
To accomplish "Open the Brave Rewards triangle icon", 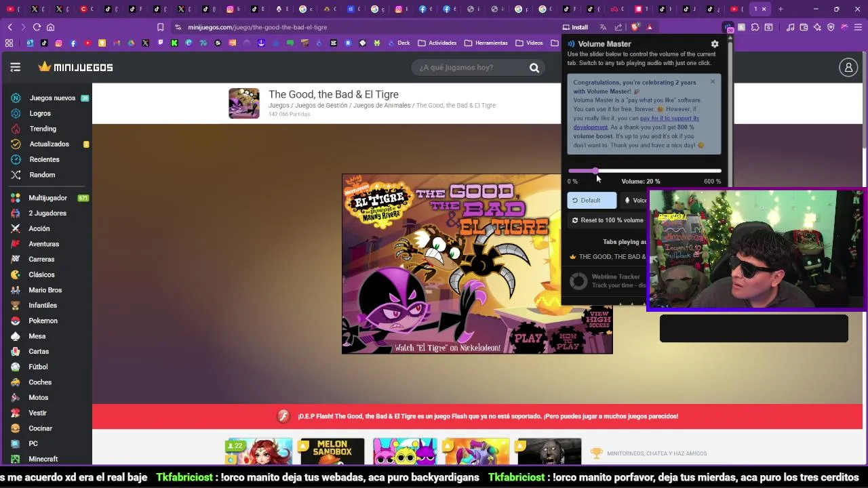I will (x=650, y=27).
